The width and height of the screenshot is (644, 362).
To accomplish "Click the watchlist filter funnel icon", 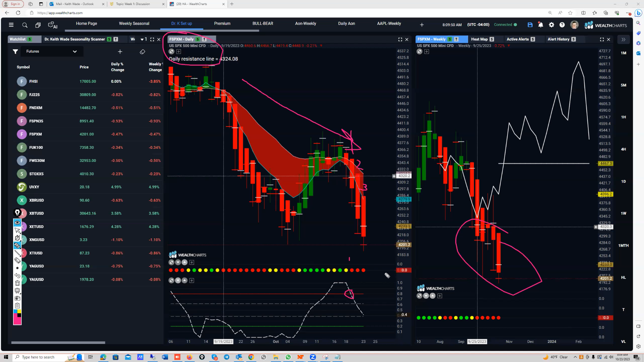I will (15, 52).
